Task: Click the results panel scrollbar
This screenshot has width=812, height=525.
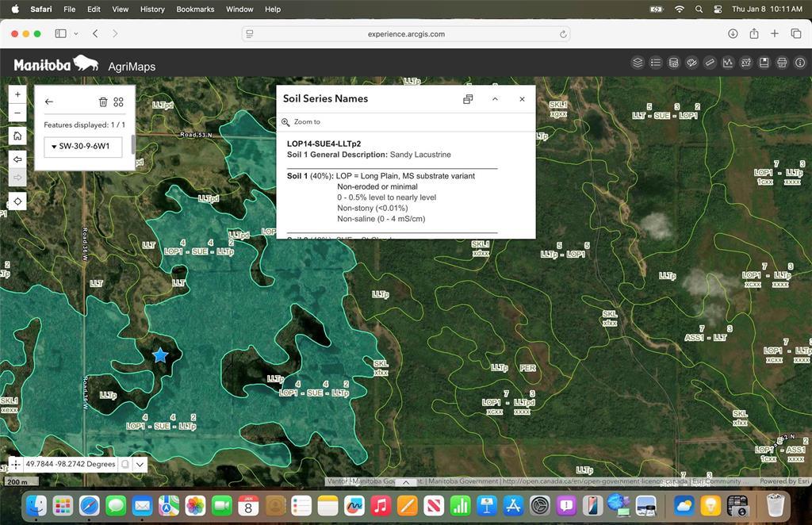Action: tap(132, 144)
